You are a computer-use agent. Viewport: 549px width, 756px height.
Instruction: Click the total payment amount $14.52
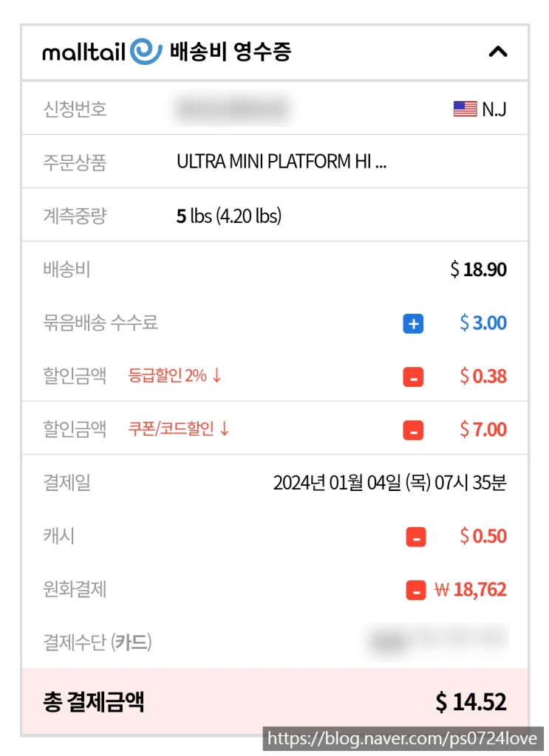click(x=471, y=702)
